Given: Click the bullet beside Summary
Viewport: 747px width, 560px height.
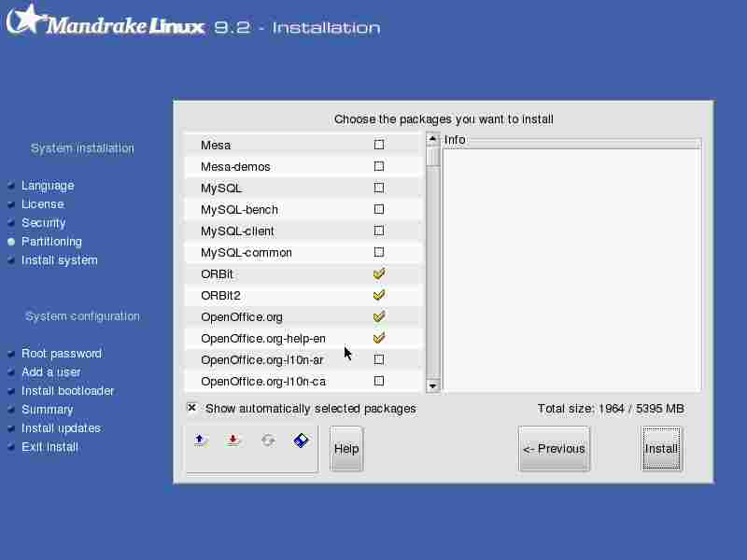Looking at the screenshot, I should pos(11,410).
